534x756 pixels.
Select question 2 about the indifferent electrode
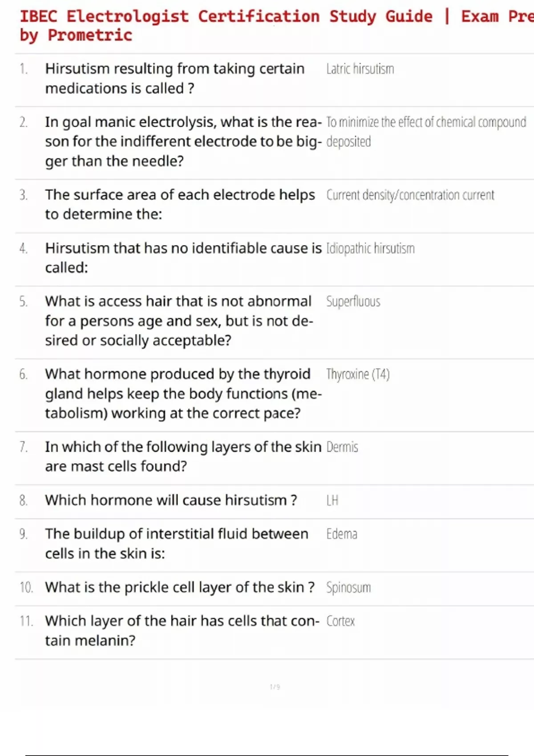coord(183,141)
